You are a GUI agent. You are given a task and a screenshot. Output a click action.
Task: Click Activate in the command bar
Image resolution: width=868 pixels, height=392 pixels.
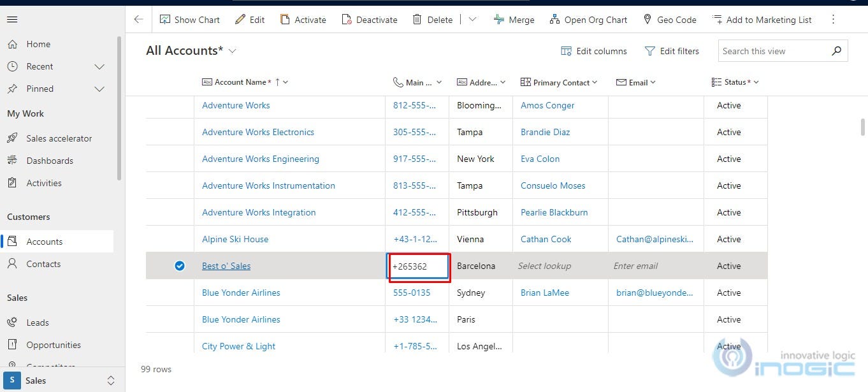pyautogui.click(x=303, y=20)
